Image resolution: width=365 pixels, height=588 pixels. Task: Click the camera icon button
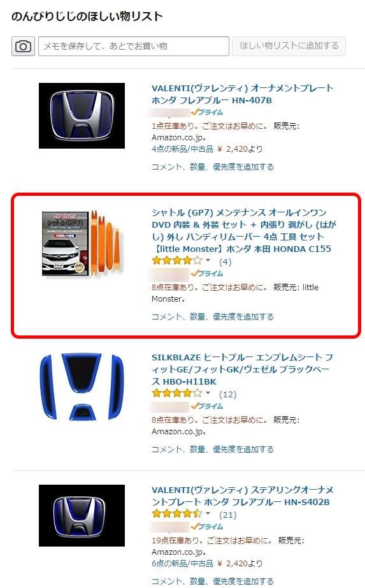(x=23, y=46)
